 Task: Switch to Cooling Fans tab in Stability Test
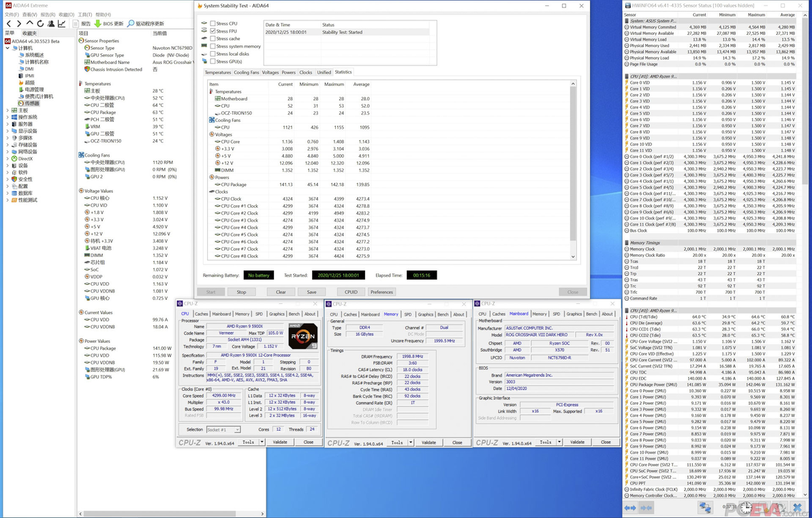(x=246, y=72)
